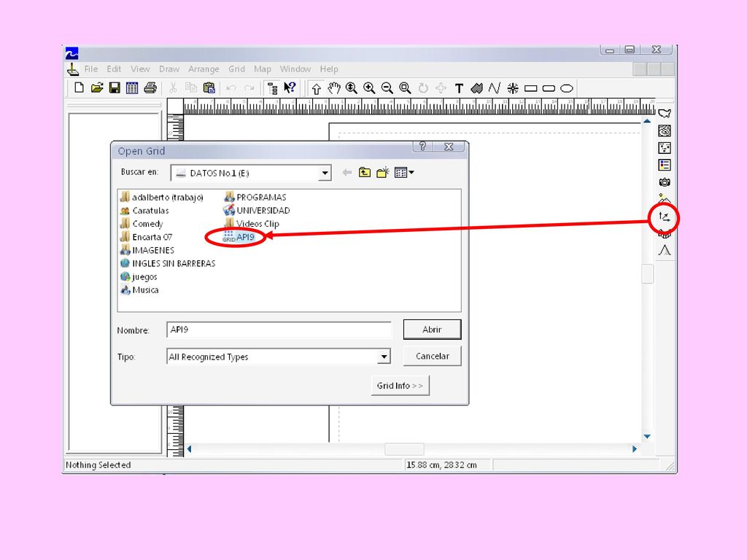Click the New Vector Map icon

pyautogui.click(x=664, y=217)
